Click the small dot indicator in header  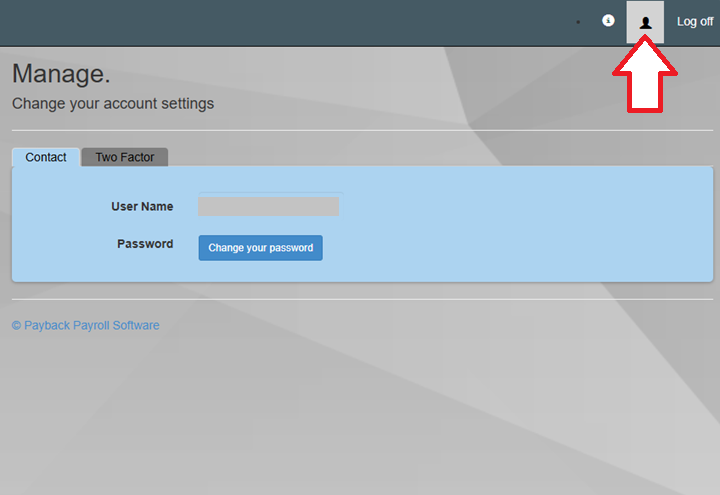tap(578, 21)
